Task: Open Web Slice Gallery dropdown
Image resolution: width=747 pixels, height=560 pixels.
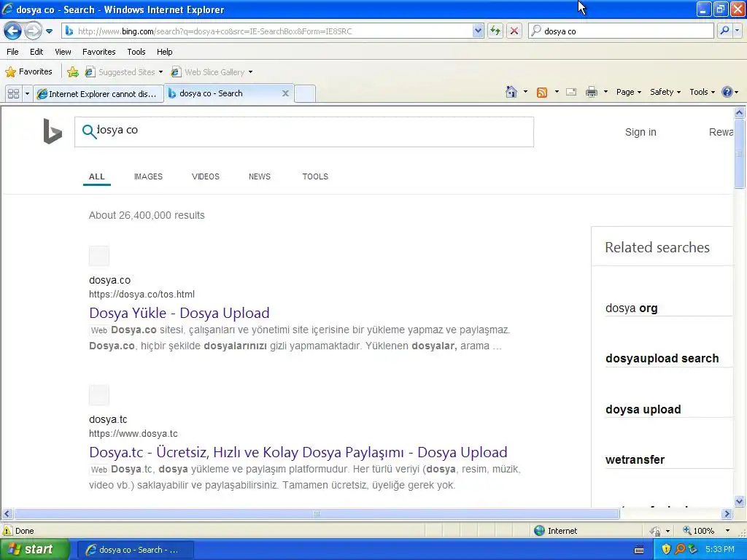Action: (x=212, y=72)
